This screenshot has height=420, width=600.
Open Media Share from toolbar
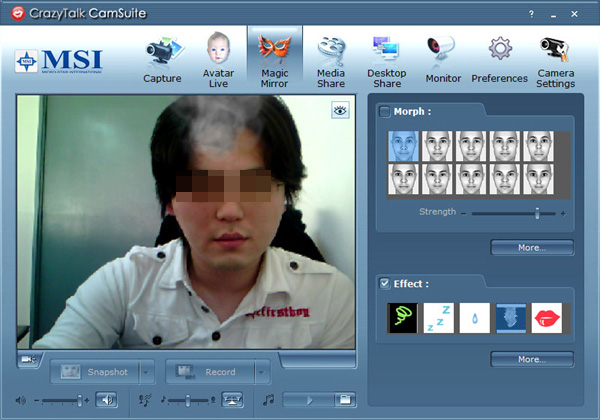[331, 60]
